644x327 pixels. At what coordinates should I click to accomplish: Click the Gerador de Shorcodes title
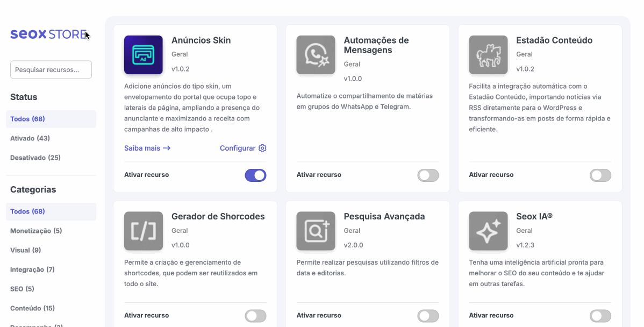(218, 217)
